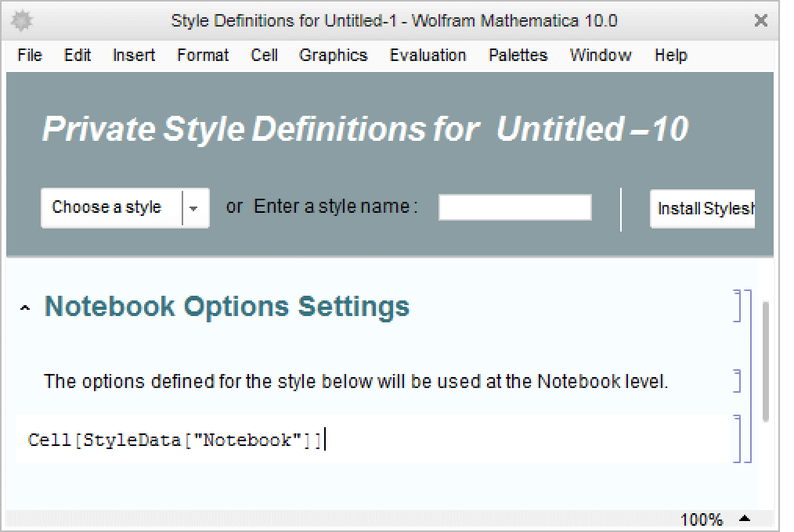794x532 pixels.
Task: Select the StyleData Notebook cell's inner bracket
Action: (738, 439)
